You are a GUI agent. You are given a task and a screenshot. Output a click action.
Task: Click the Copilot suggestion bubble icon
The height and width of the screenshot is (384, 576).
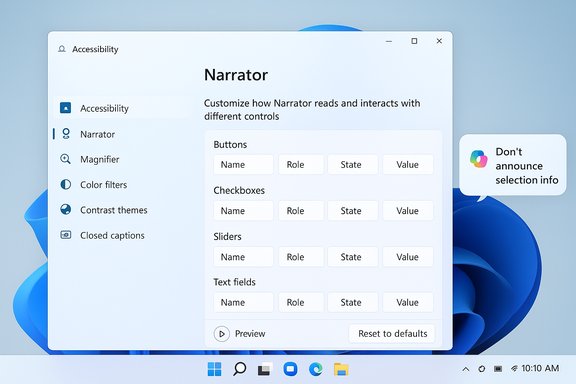(x=478, y=159)
